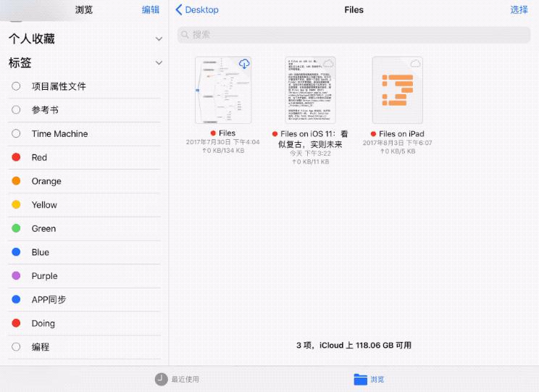Select the 编程 tag label
The image size is (539, 392).
pos(41,347)
